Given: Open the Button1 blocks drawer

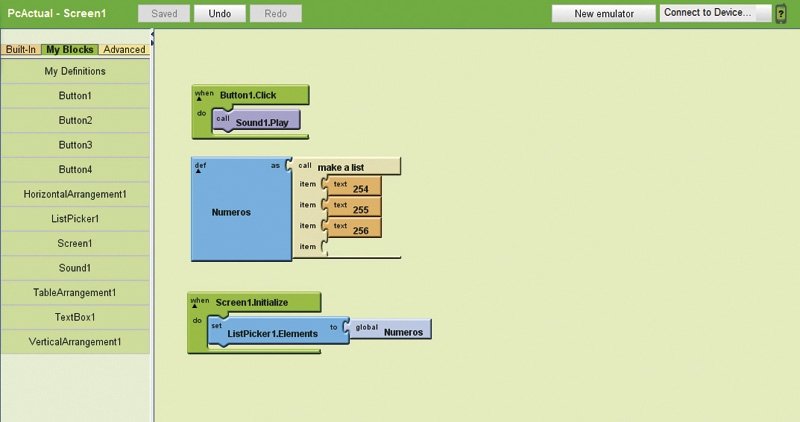Looking at the screenshot, I should (x=75, y=96).
